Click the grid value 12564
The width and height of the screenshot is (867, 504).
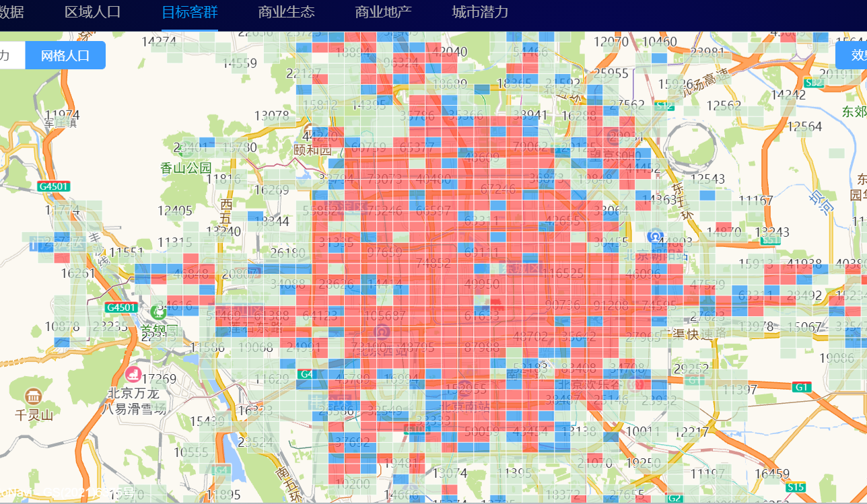point(804,127)
